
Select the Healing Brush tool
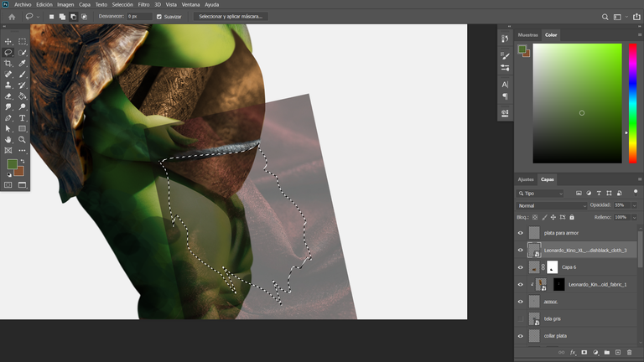(x=8, y=75)
